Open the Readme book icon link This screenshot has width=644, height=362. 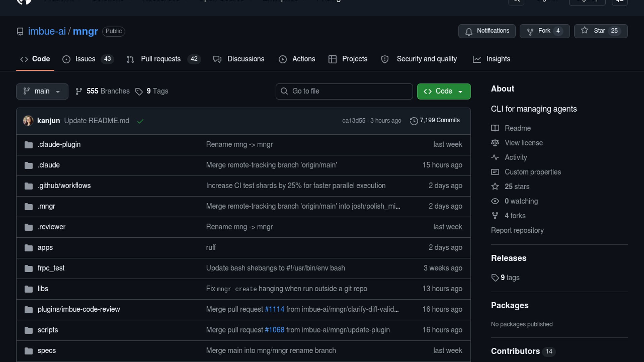tap(495, 128)
